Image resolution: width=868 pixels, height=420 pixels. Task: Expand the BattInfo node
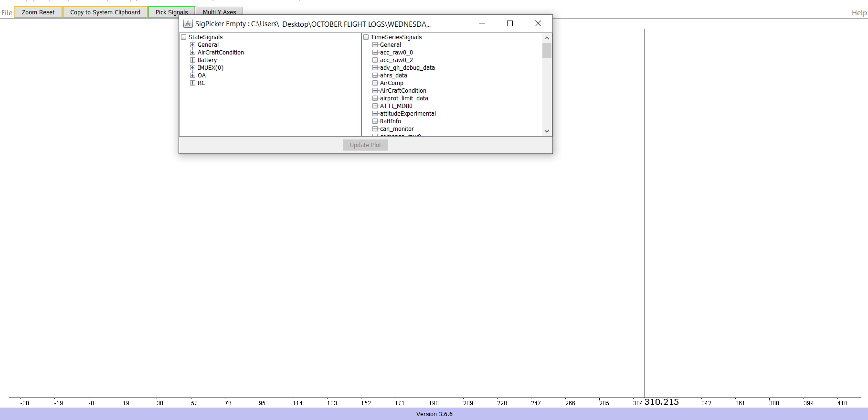375,121
